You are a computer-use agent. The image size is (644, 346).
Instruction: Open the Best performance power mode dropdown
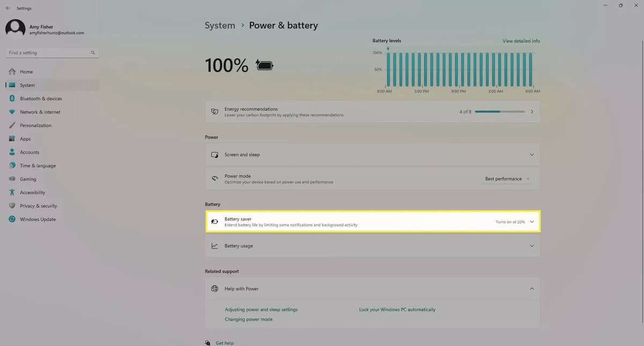507,179
